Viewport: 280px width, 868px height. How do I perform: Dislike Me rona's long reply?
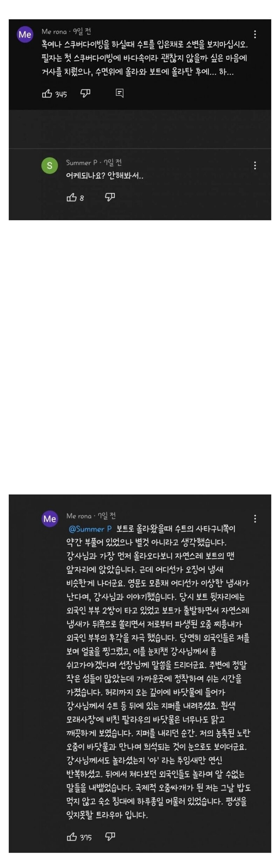coord(110,837)
